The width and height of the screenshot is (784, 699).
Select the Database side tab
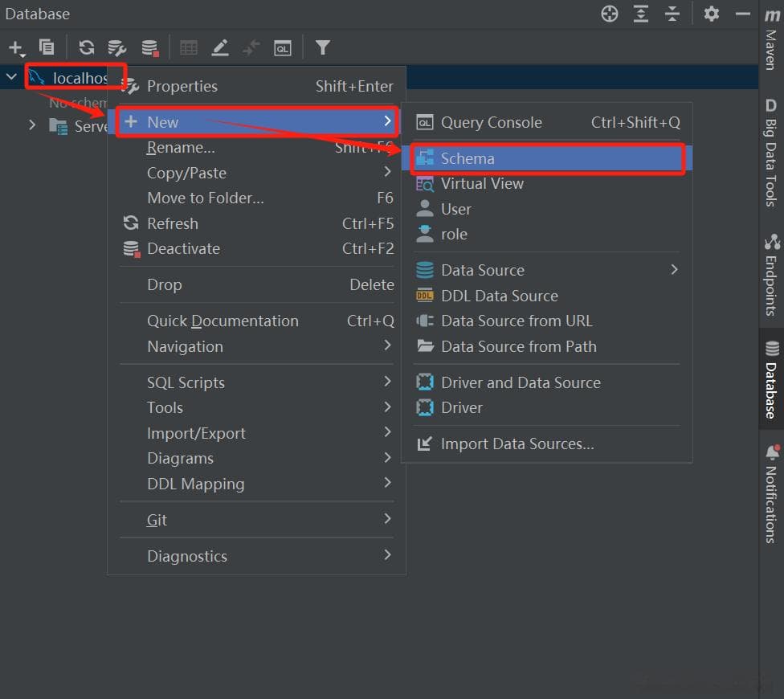(771, 378)
